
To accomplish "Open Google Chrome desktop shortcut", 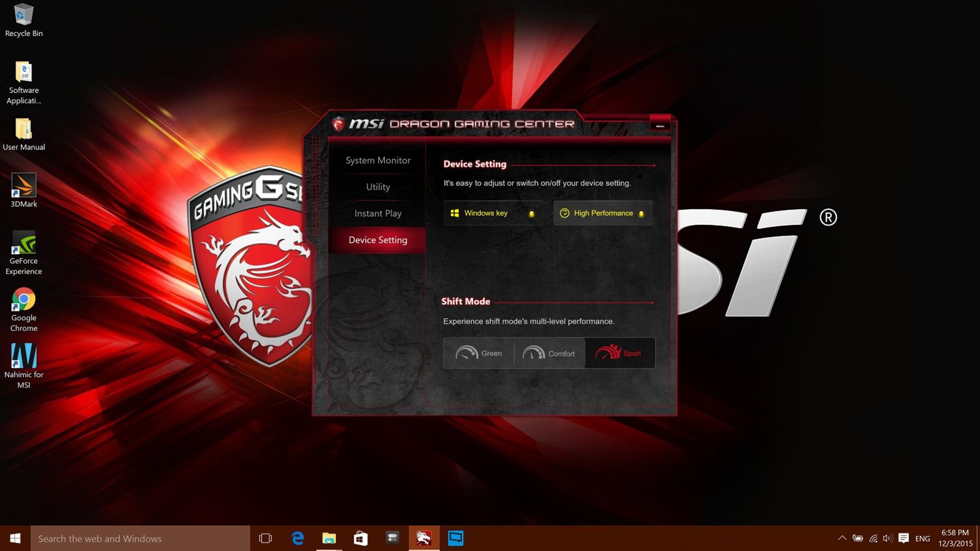I will coord(23,309).
